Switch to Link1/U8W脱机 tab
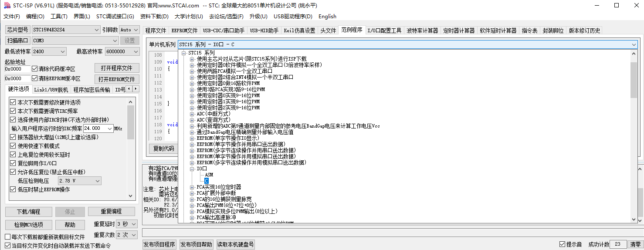The image size is (644, 250). coord(51,90)
